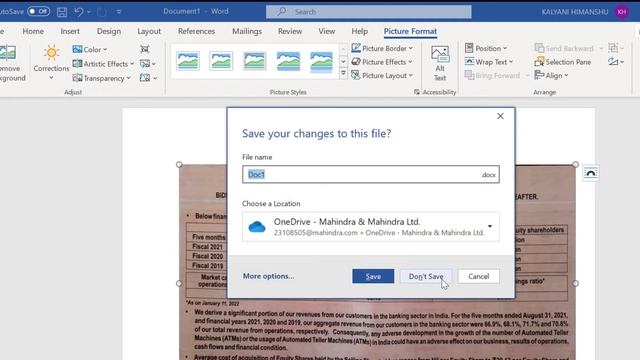Go to the Review tab
This screenshot has height=360, width=640.
click(x=290, y=31)
